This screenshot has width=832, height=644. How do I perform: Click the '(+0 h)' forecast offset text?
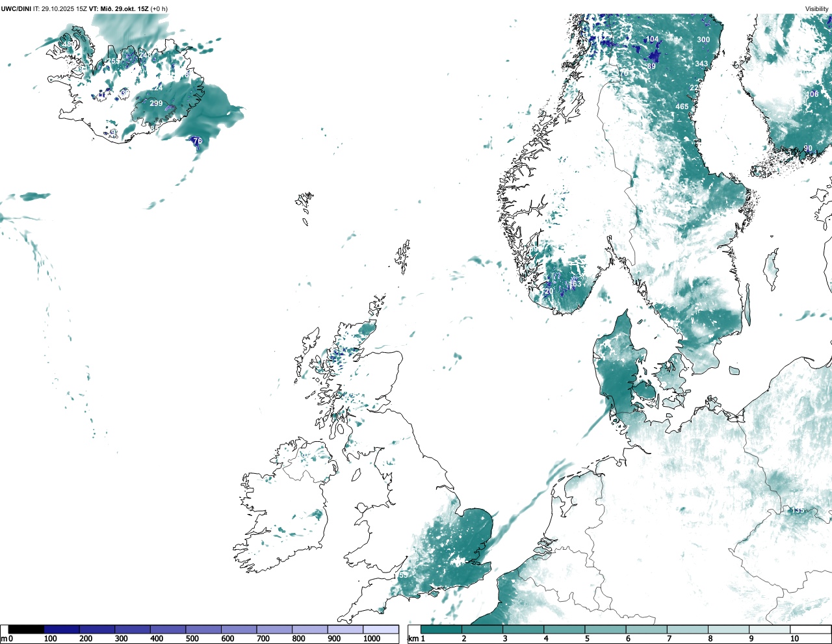click(x=159, y=8)
